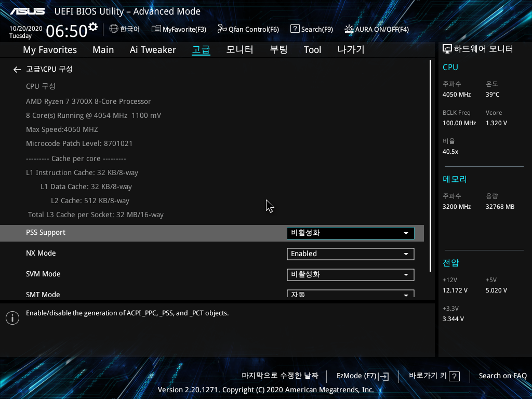Click the ASUS logo
The height and width of the screenshot is (399, 532).
(x=27, y=11)
